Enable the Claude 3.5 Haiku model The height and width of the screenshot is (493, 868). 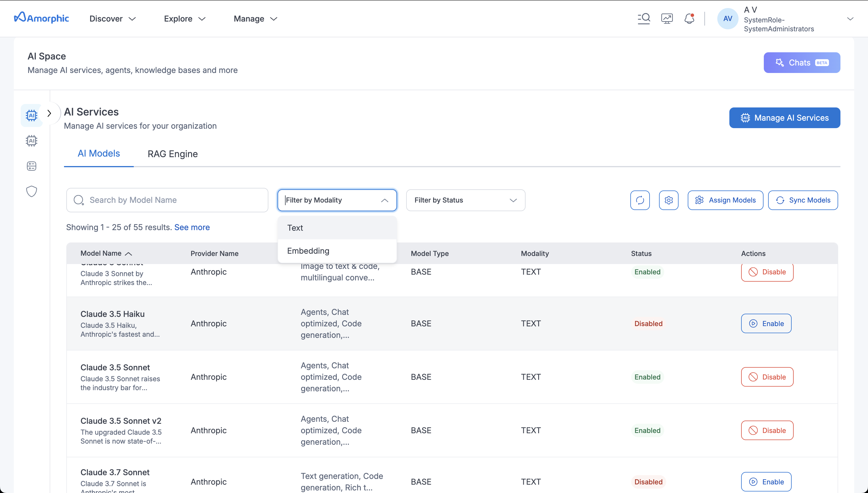pyautogui.click(x=766, y=323)
